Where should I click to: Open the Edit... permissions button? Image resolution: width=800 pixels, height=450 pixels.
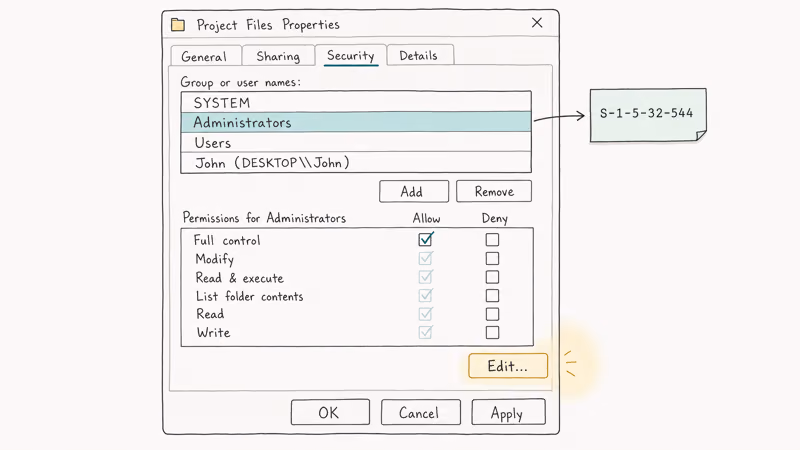tap(508, 366)
